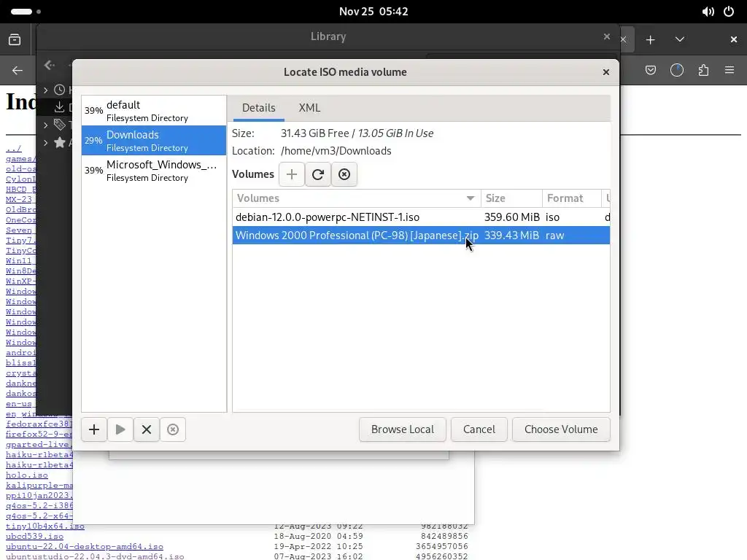
Task: Switch to the XML tab
Action: click(309, 108)
